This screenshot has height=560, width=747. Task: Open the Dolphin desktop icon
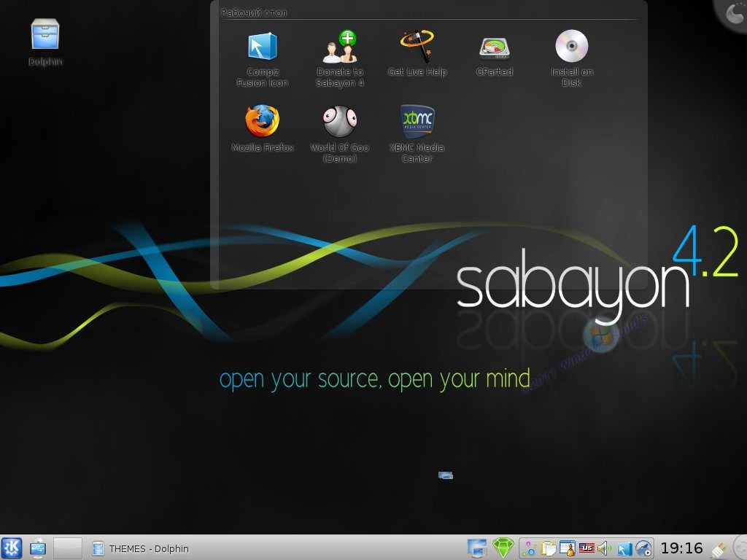45,42
